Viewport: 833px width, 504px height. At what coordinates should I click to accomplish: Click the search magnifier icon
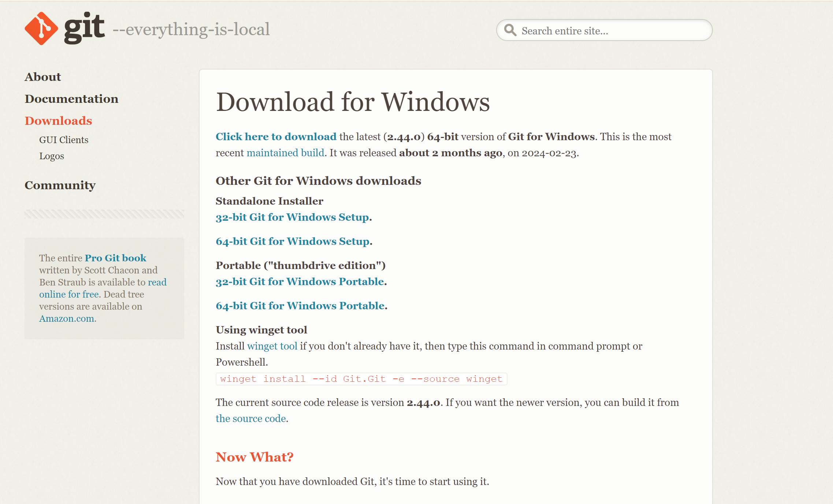point(510,30)
